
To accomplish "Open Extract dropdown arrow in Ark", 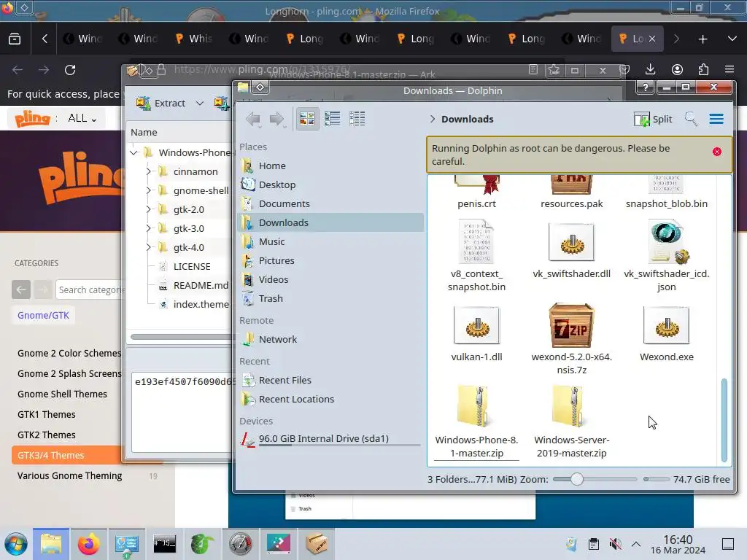I will (x=200, y=104).
